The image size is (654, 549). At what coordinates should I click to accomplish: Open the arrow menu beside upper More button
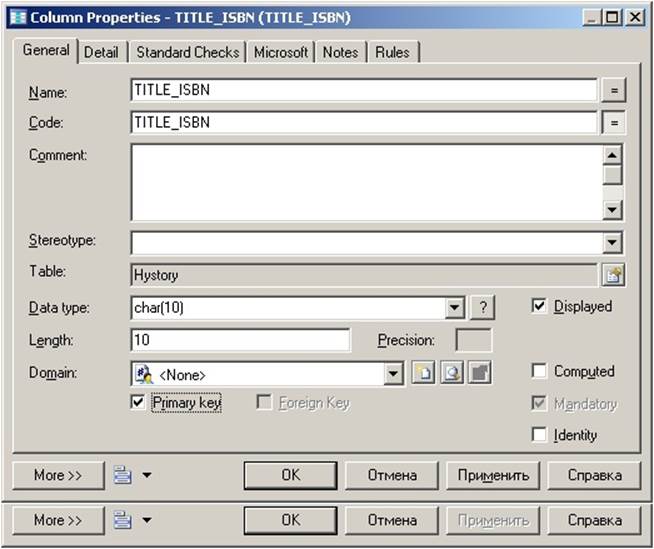[x=147, y=475]
